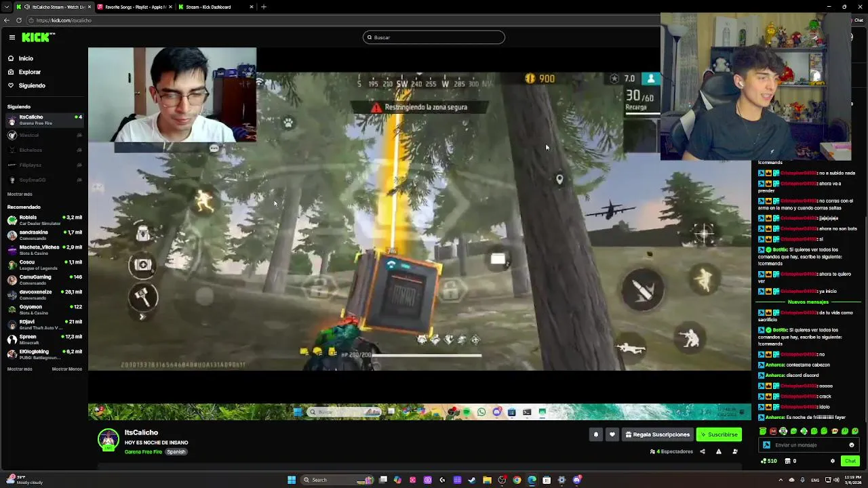This screenshot has height=488, width=868.
Task: Open the Windows Start menu
Action: tap(292, 480)
